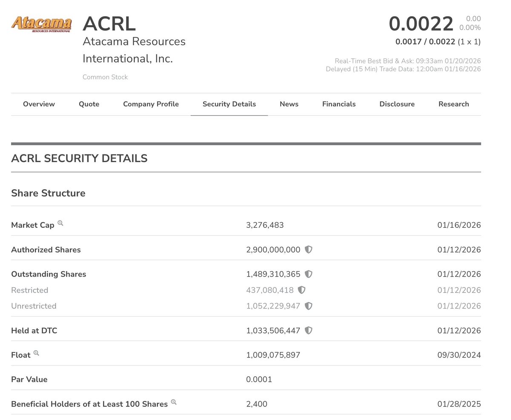Click the Outstanding Shares value 1,489,310,365
Viewport: 511px width, 420px height.
point(273,274)
